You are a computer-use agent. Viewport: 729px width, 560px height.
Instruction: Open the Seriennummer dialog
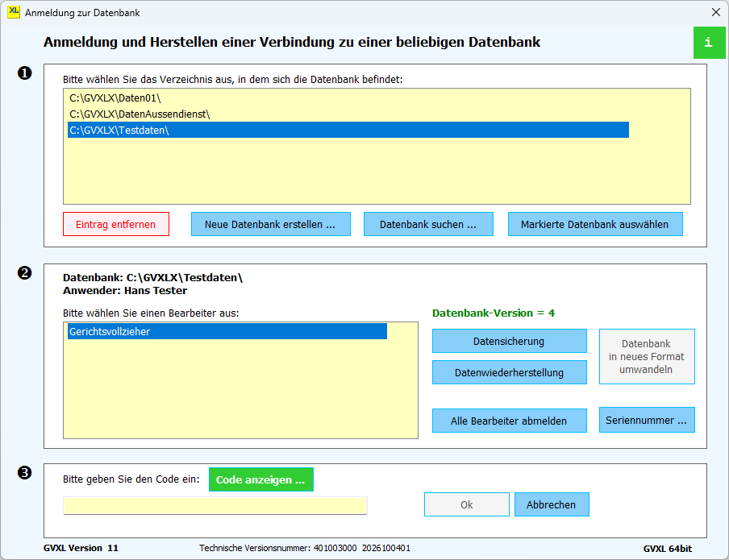[647, 420]
